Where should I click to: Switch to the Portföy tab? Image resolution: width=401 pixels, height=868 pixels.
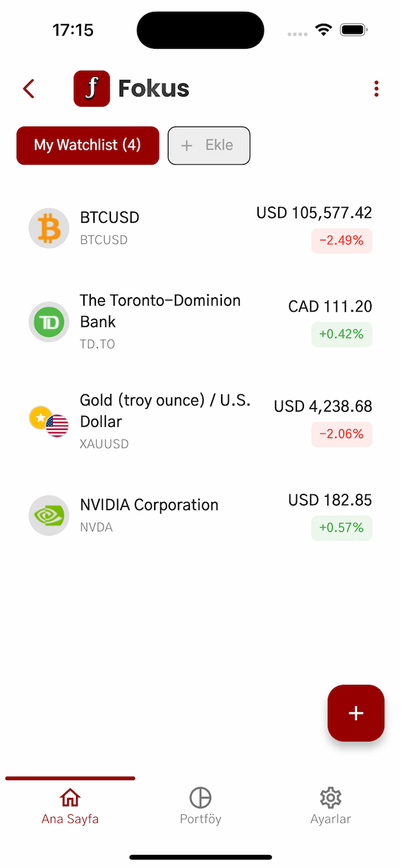point(200,806)
